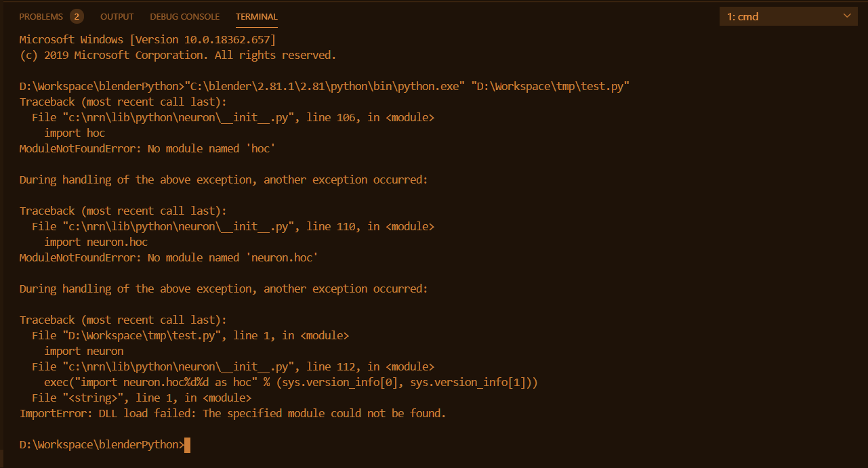Click the blinking cursor block at the prompt
Screen dimensions: 868x468
click(186, 444)
